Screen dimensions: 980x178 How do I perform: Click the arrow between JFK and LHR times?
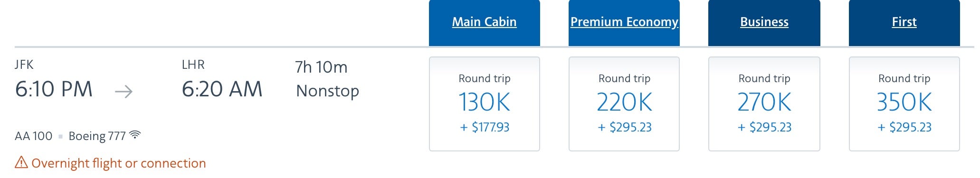click(x=124, y=91)
